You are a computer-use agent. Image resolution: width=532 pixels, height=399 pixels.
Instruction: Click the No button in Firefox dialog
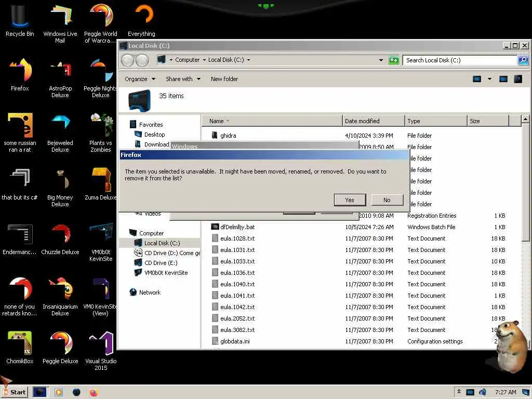[387, 200]
